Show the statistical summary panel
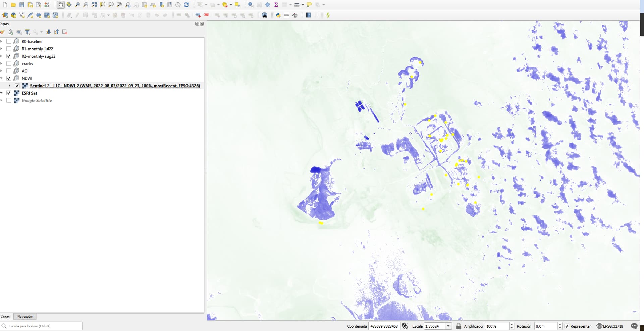Screen dimensions: 644x331 coord(276,5)
